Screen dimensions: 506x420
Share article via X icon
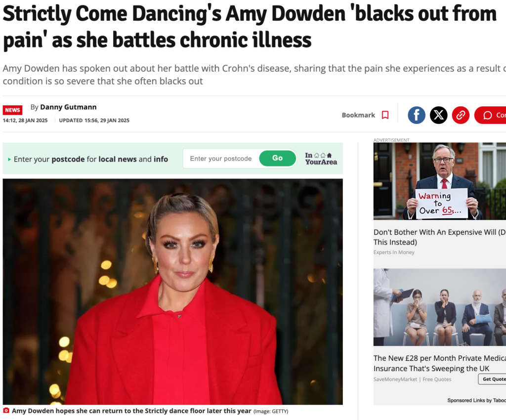tap(439, 115)
